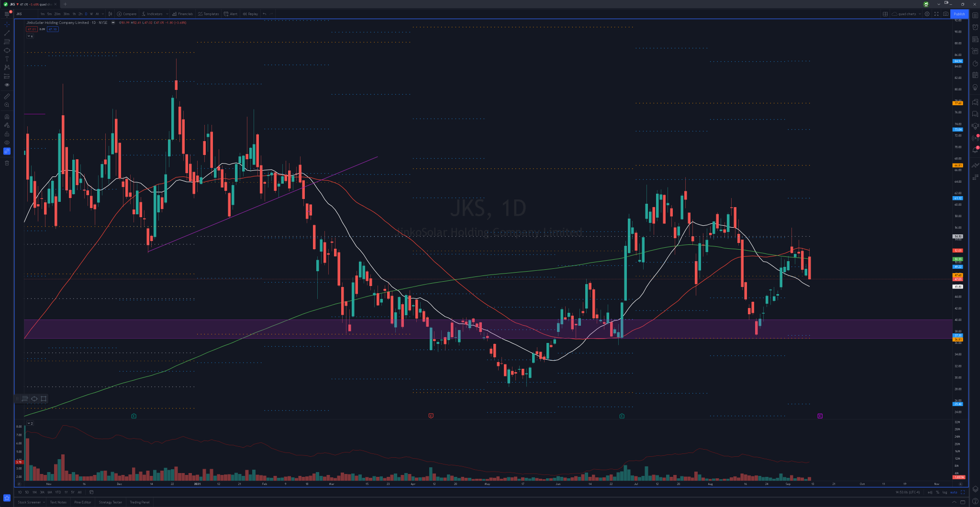Open the Strategy Tester tab

[111, 502]
